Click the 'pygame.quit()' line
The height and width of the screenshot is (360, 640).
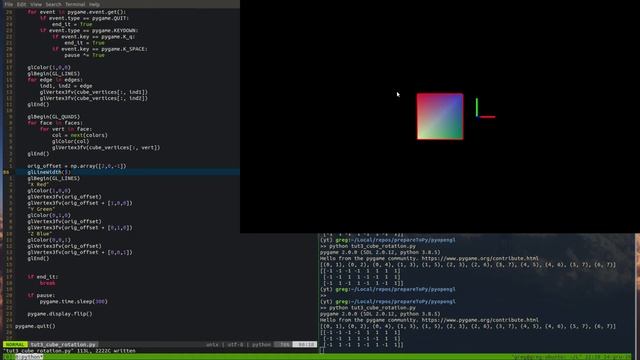coord(35,326)
